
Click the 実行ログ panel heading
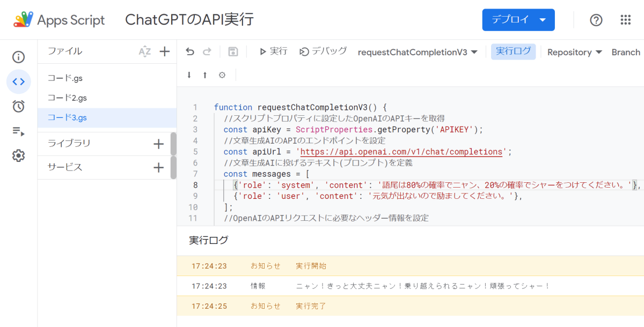tap(209, 240)
